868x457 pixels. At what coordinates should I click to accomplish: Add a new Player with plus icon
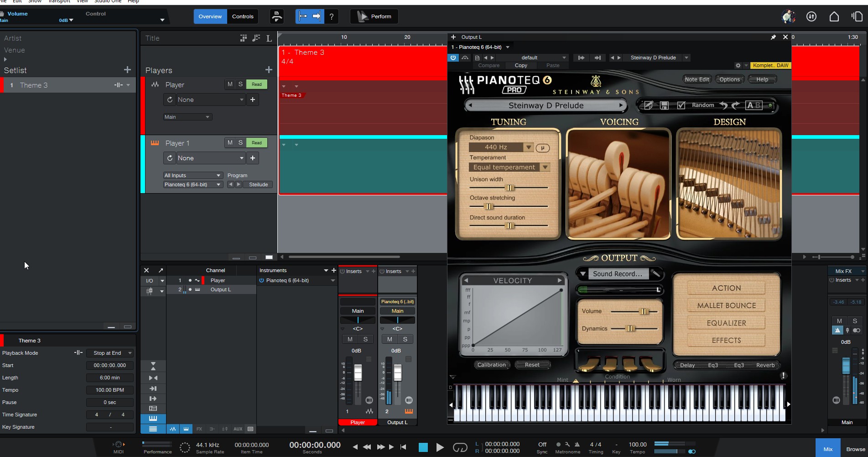tap(269, 70)
